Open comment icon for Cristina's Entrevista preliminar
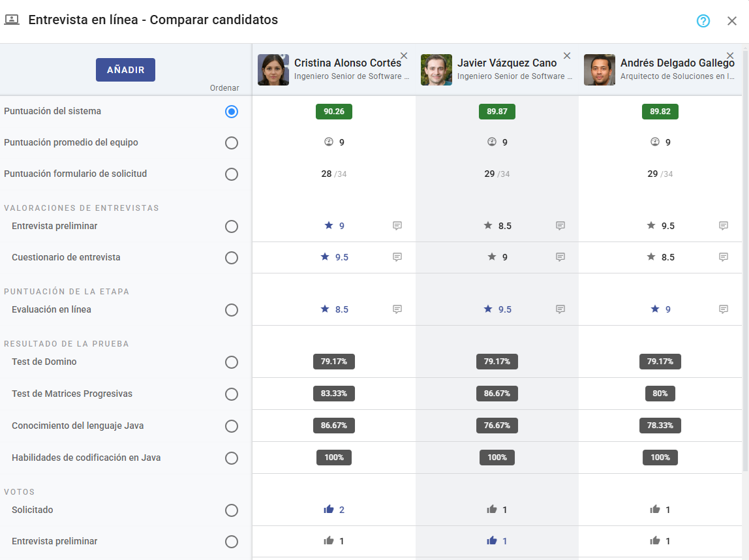 click(x=397, y=226)
